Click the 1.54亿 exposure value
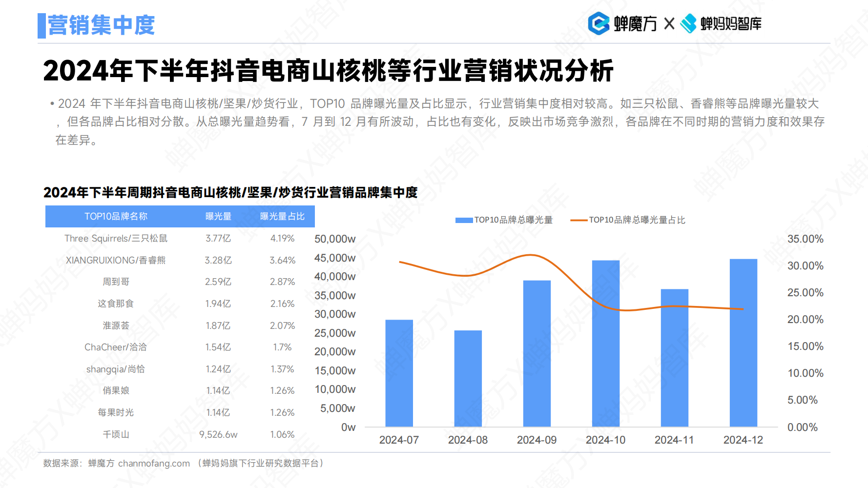The height and width of the screenshot is (488, 868). point(218,347)
